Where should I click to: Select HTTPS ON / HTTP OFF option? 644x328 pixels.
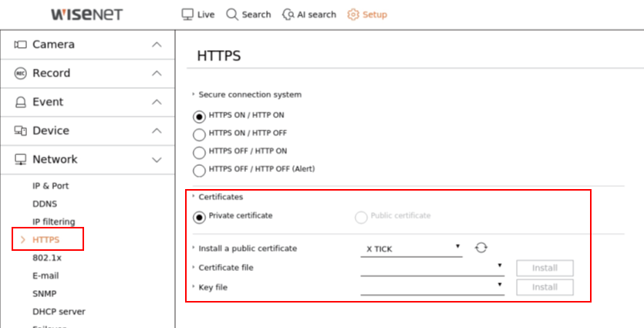[199, 134]
